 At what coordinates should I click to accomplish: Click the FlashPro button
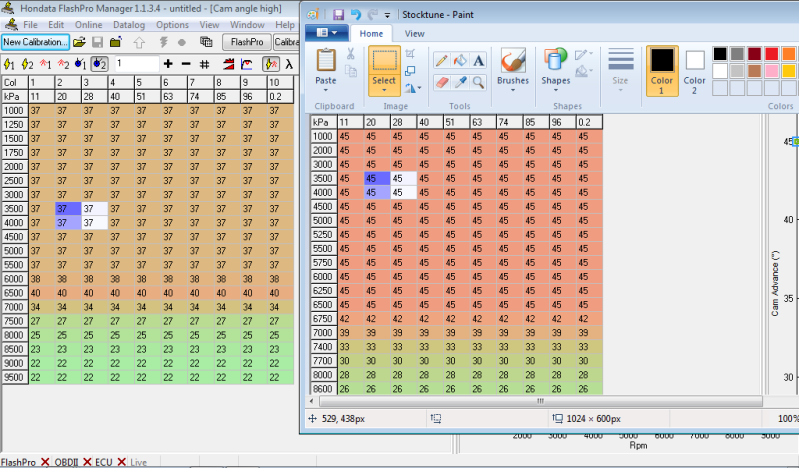(244, 42)
